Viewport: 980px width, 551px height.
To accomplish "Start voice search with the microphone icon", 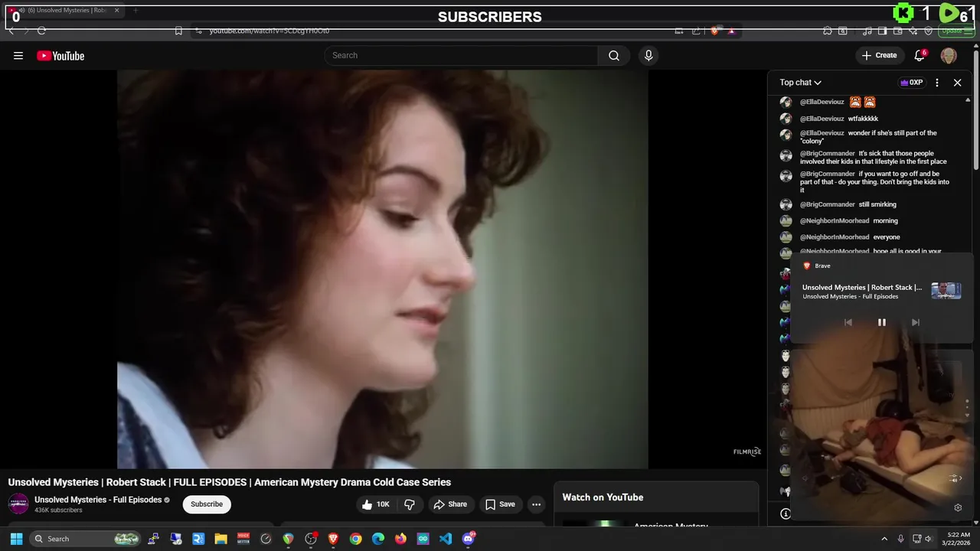I will [x=648, y=55].
